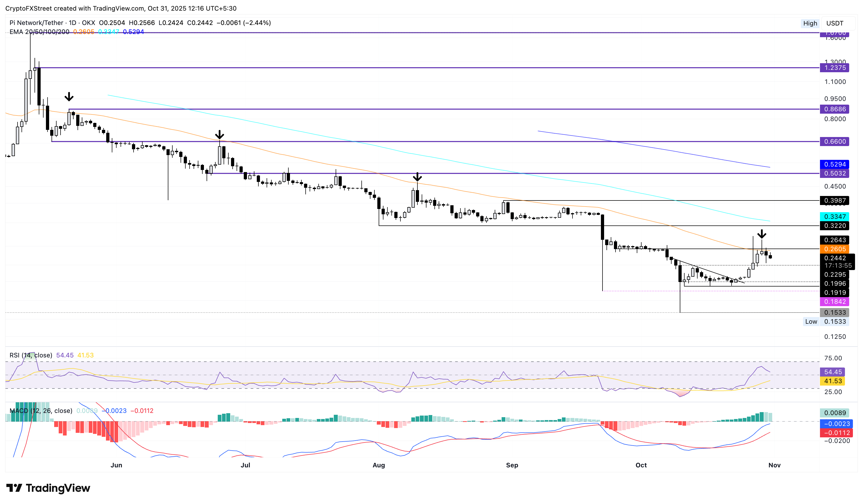Click the down arrow near the latest October candles
863x504 pixels.
click(762, 234)
